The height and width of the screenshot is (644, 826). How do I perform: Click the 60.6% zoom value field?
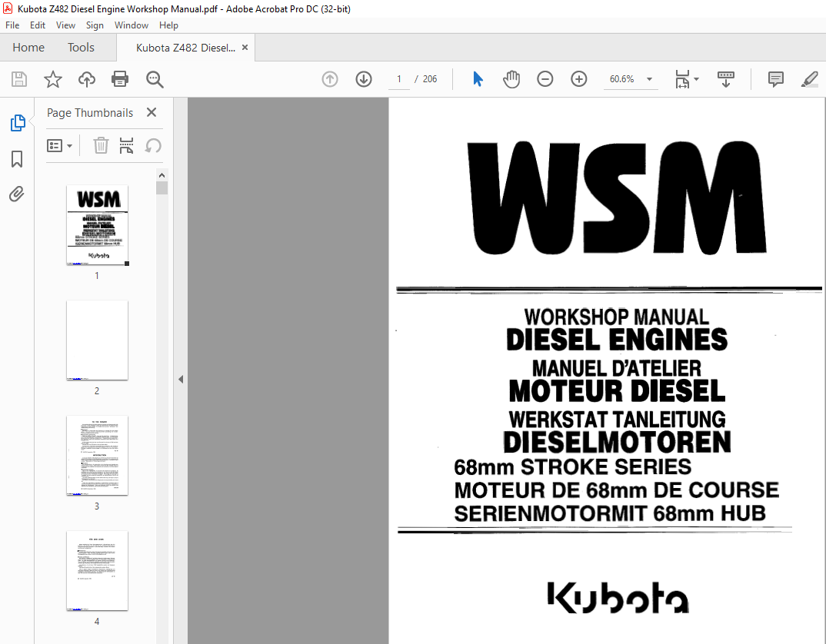622,79
